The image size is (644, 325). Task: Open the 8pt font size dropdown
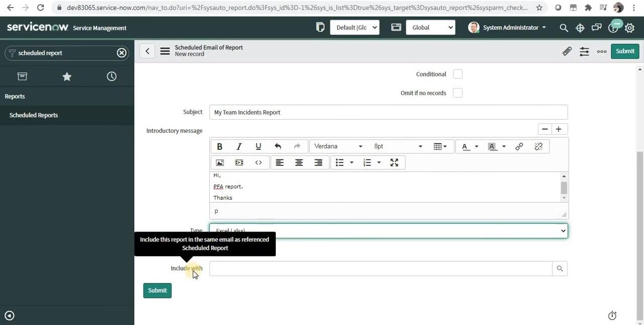pyautogui.click(x=398, y=146)
